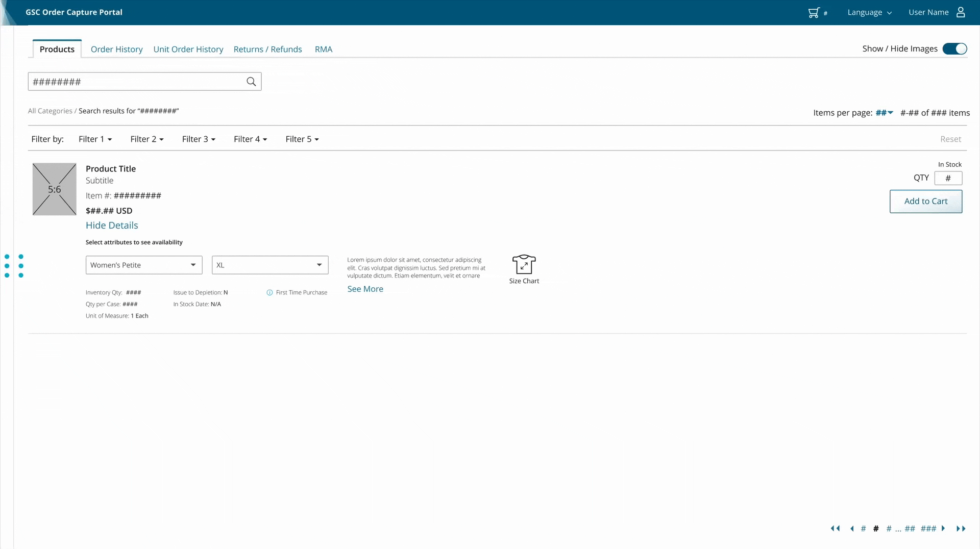The height and width of the screenshot is (549, 980).
Task: Go to page link '###'
Action: tap(928, 529)
